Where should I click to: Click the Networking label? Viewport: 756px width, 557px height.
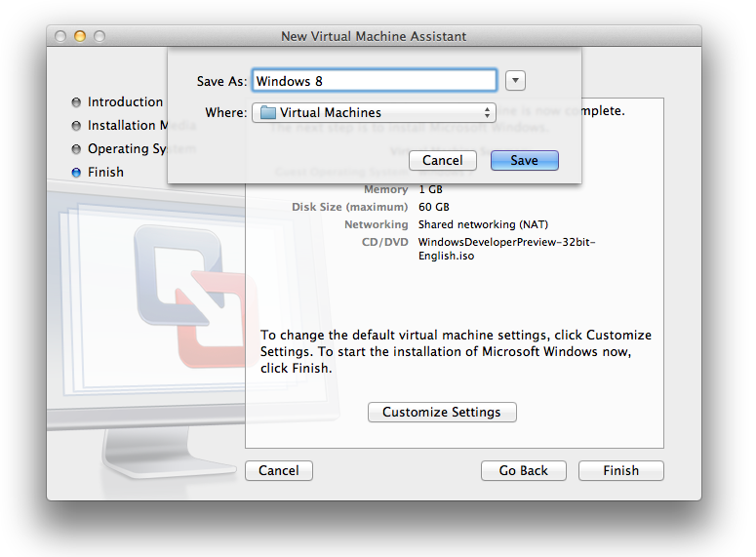(377, 224)
